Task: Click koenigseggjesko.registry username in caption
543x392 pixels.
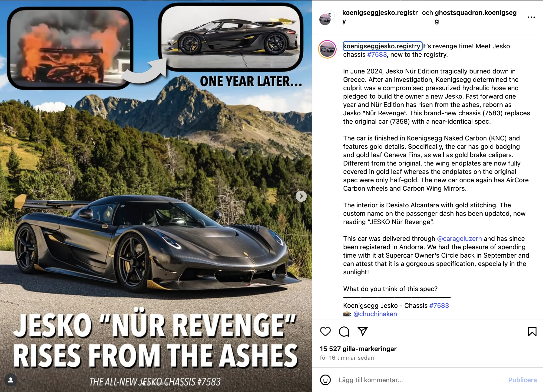Action: [x=382, y=46]
